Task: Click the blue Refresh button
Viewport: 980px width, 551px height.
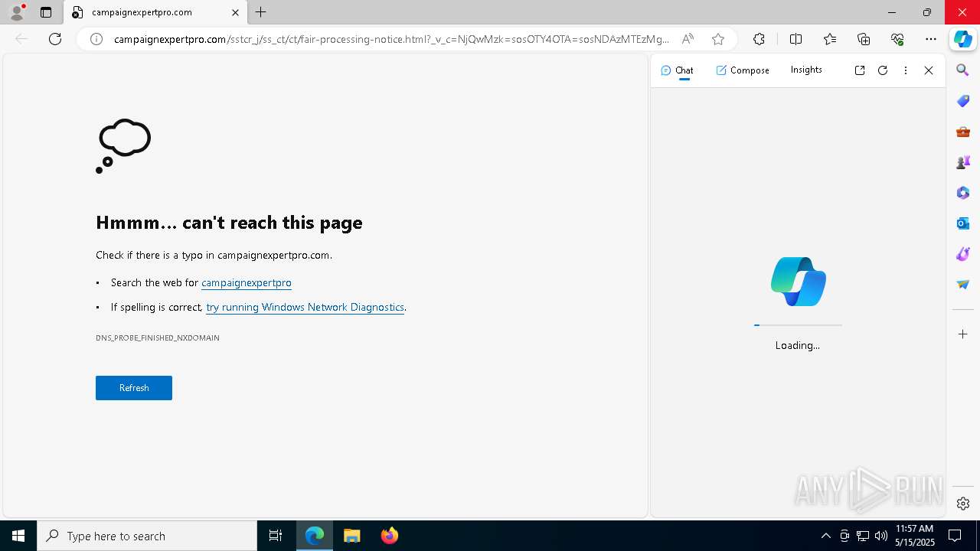Action: [x=134, y=388]
